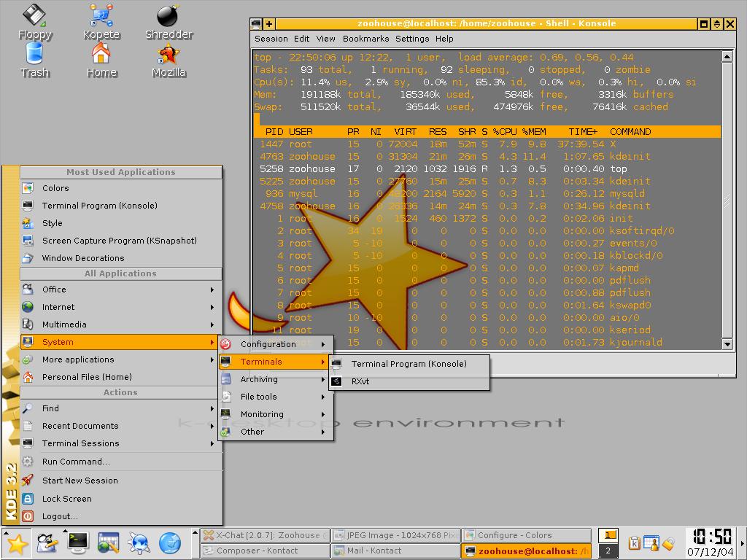The height and width of the screenshot is (560, 747).
Task: Switch to JPEG Image taskbar entry
Action: tap(395, 535)
